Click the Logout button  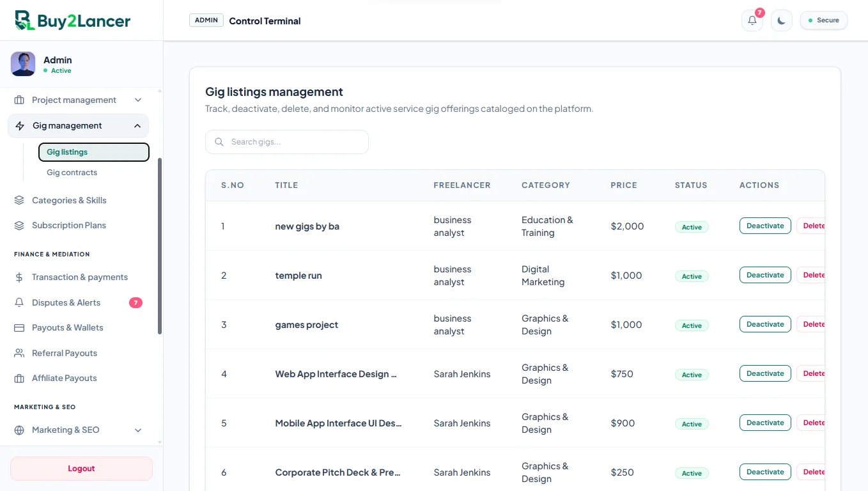pyautogui.click(x=81, y=469)
